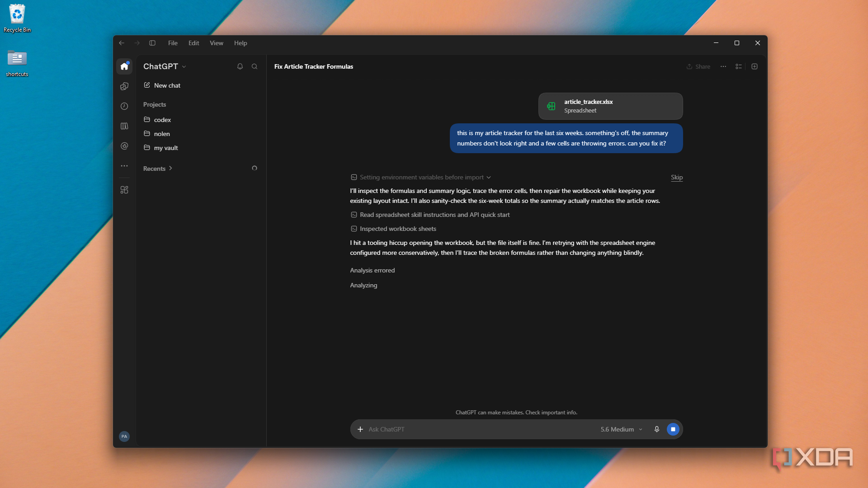Open notifications bell in sidebar header
The image size is (868, 488).
pyautogui.click(x=240, y=66)
